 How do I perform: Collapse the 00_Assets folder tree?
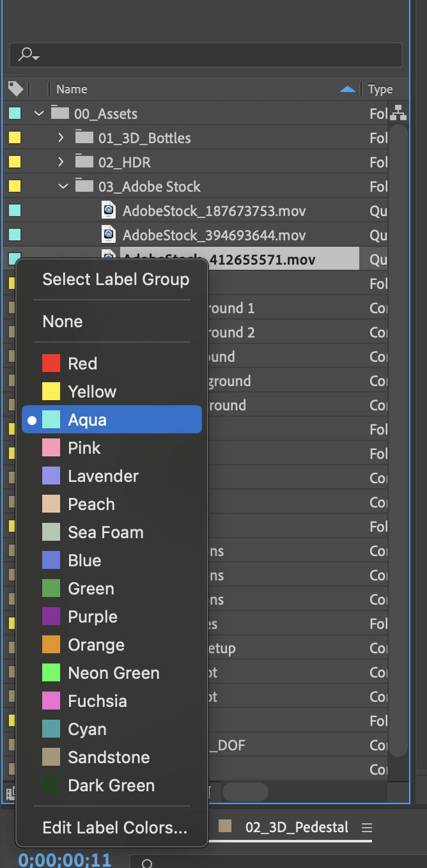coord(38,113)
